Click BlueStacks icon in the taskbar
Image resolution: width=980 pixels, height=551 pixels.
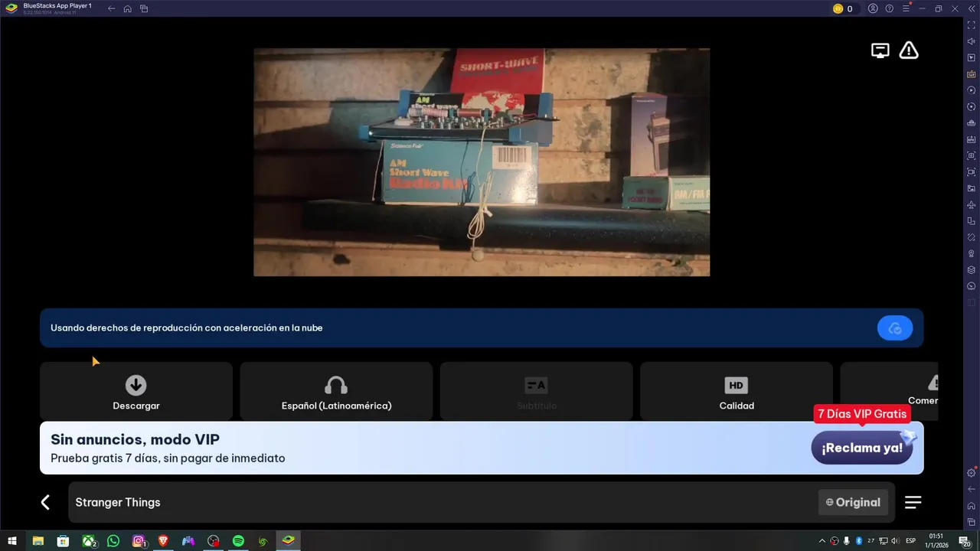click(x=289, y=541)
